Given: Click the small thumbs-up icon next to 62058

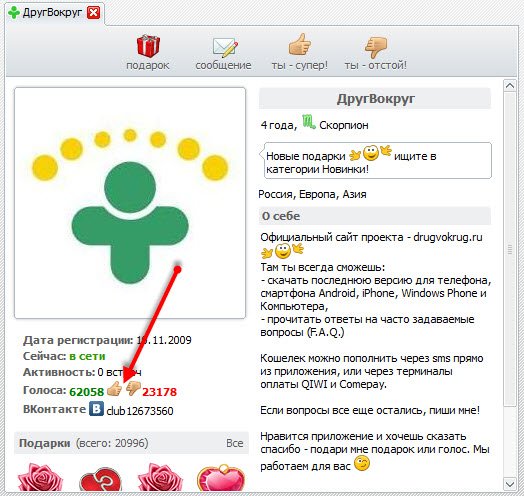Looking at the screenshot, I should point(114,389).
